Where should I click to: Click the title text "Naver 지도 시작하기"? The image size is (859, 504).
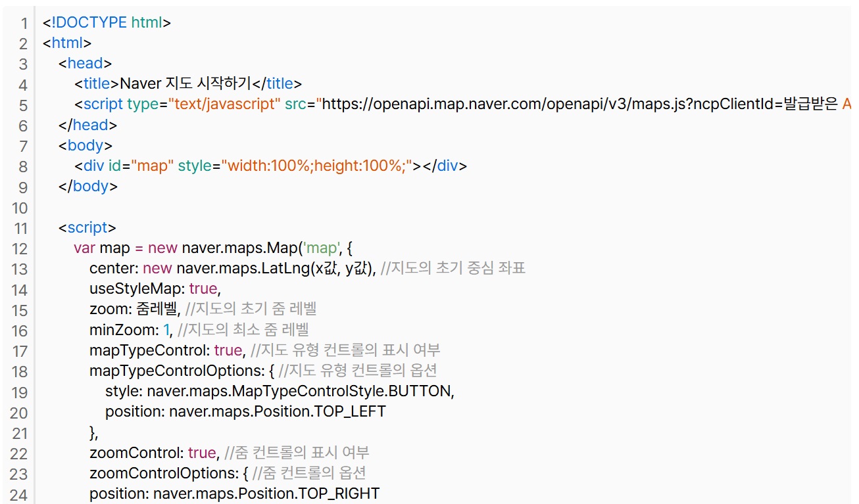(186, 83)
